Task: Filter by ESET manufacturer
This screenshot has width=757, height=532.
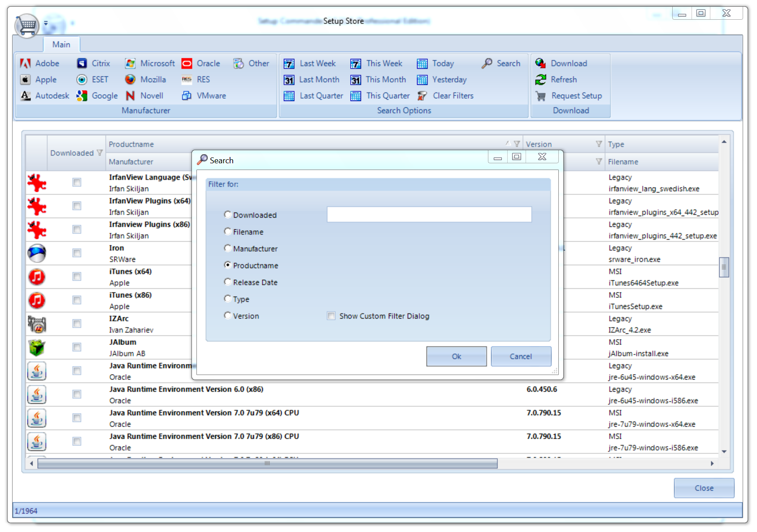Action: coord(92,79)
